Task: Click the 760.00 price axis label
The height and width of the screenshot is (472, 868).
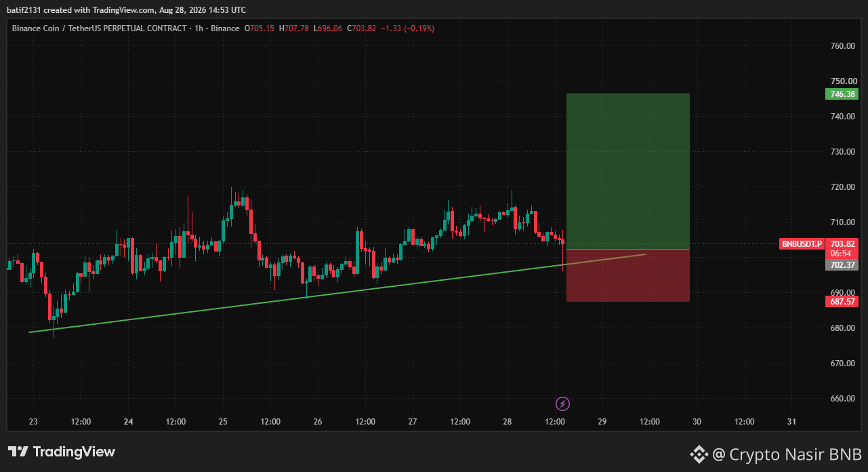Action: [842, 46]
